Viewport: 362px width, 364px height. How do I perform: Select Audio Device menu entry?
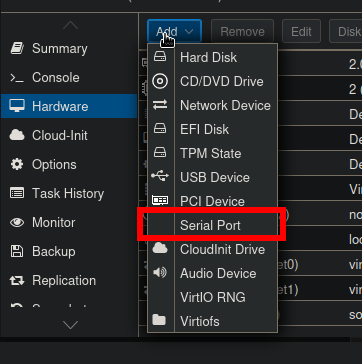(x=212, y=273)
